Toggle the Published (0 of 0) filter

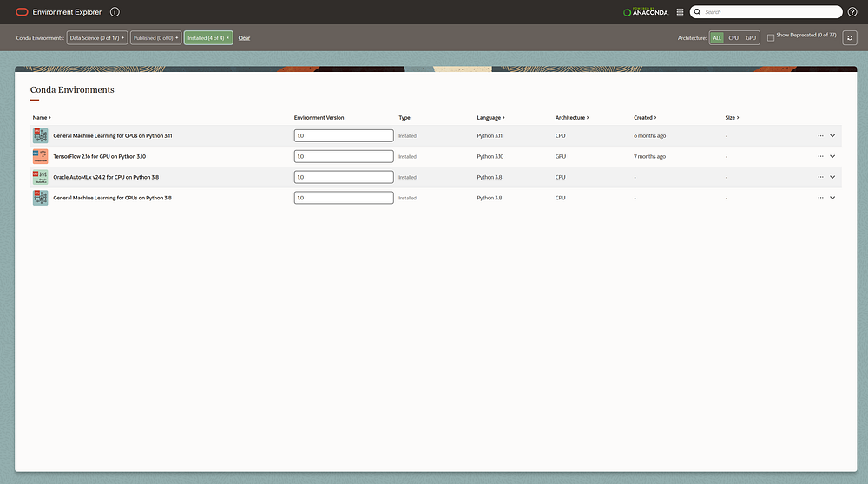coord(155,37)
